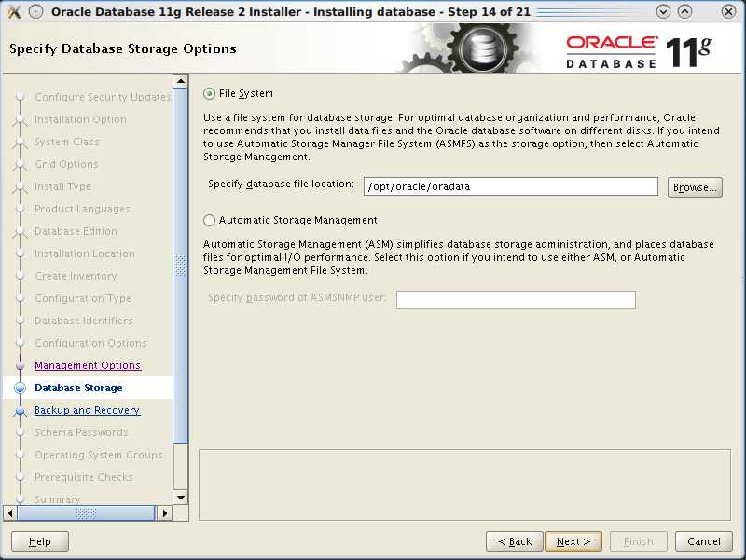Viewport: 746px width, 560px height.
Task: Click 'Create Inventory' step text
Action: [76, 276]
